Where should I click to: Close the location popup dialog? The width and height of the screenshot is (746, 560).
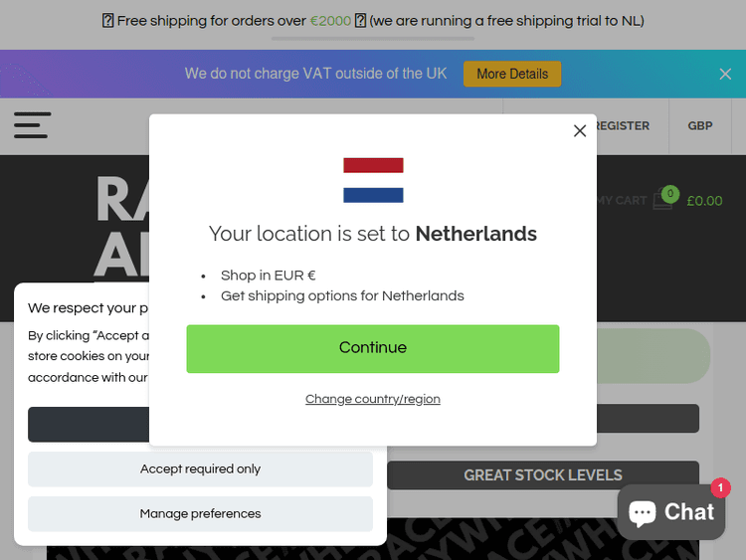[x=580, y=131]
